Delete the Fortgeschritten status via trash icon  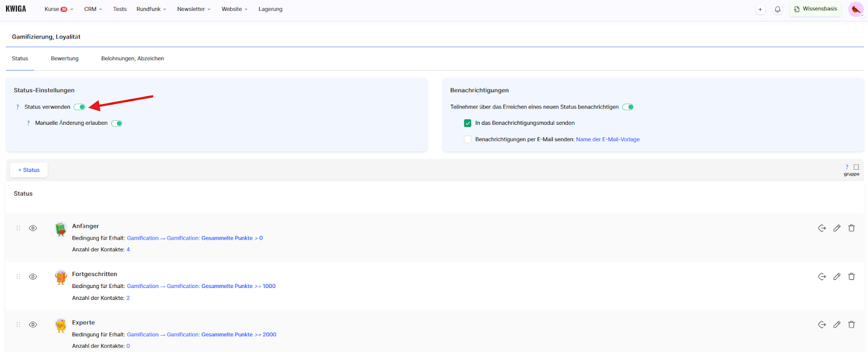pyautogui.click(x=851, y=277)
